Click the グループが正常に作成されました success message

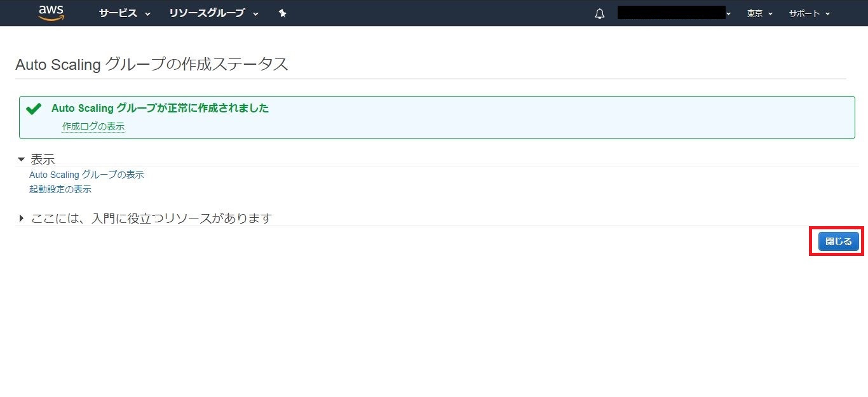(160, 108)
